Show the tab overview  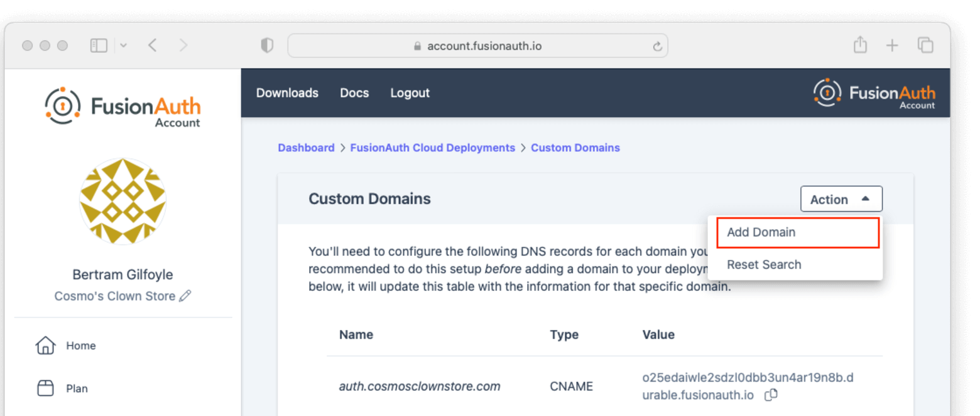925,45
